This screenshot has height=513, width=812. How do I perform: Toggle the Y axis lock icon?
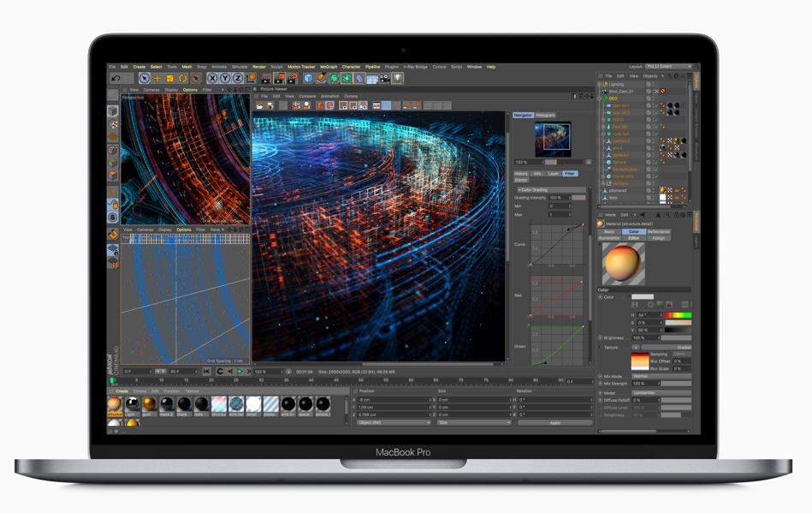(x=225, y=78)
